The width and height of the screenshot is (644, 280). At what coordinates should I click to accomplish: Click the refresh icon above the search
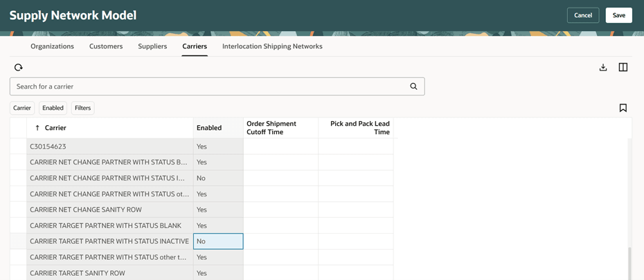(x=19, y=67)
